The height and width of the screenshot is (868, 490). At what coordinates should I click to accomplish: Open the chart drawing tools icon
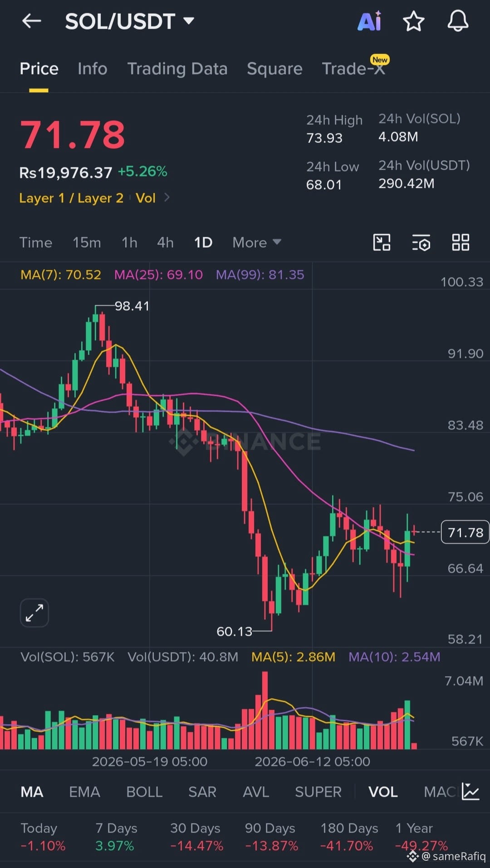click(382, 242)
